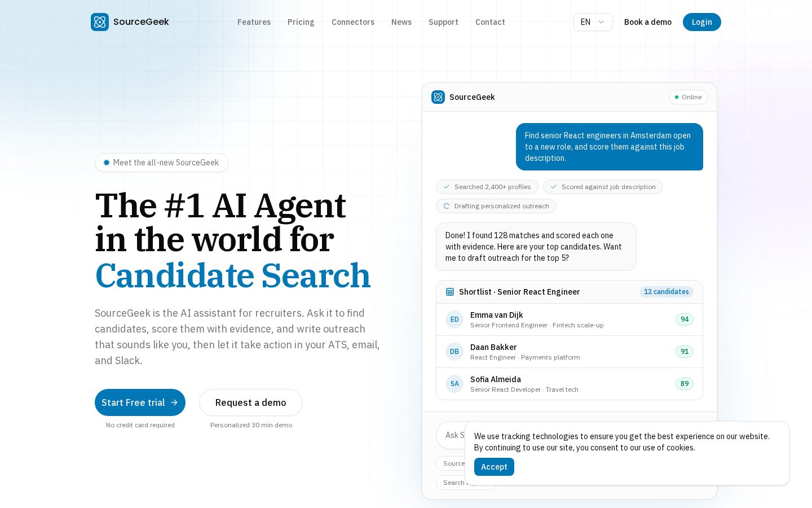Click the SourceGeek logo icon in header
Image resolution: width=812 pixels, height=508 pixels.
pyautogui.click(x=100, y=22)
